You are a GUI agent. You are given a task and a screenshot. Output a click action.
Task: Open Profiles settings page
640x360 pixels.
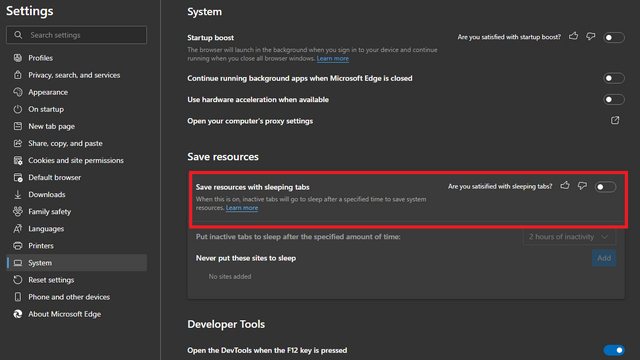(77, 58)
